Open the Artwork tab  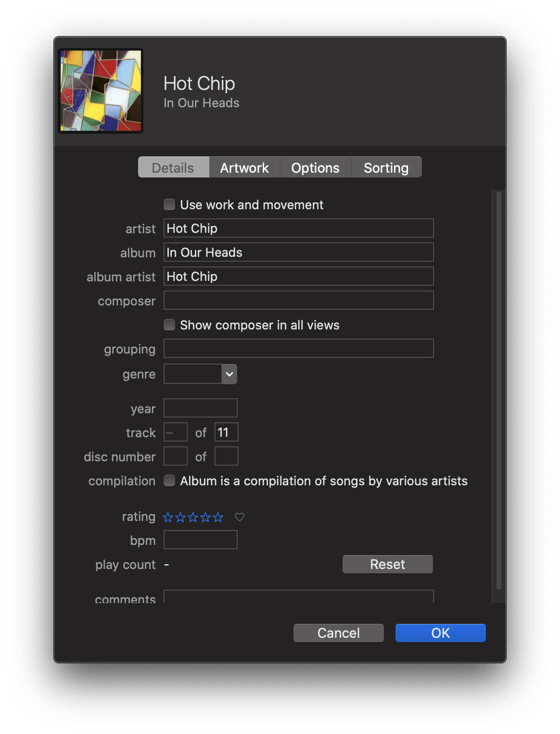click(x=244, y=167)
